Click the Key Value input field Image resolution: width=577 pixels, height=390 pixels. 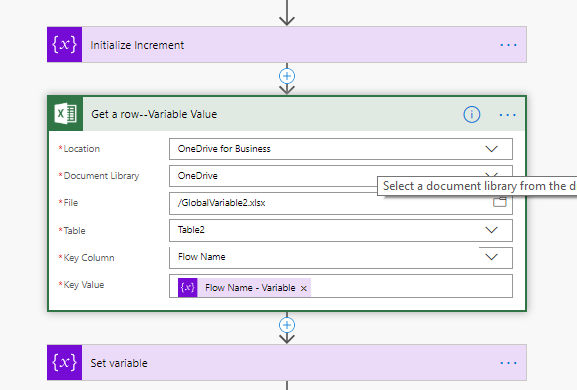point(341,286)
